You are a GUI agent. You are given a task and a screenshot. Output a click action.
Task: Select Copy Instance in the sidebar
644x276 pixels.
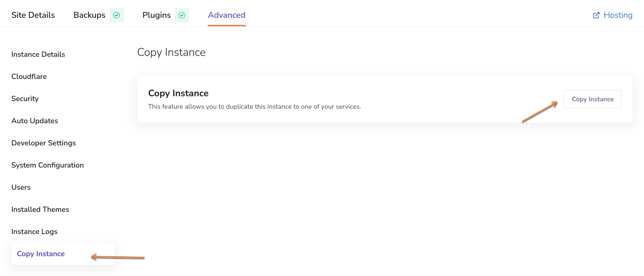pos(41,254)
